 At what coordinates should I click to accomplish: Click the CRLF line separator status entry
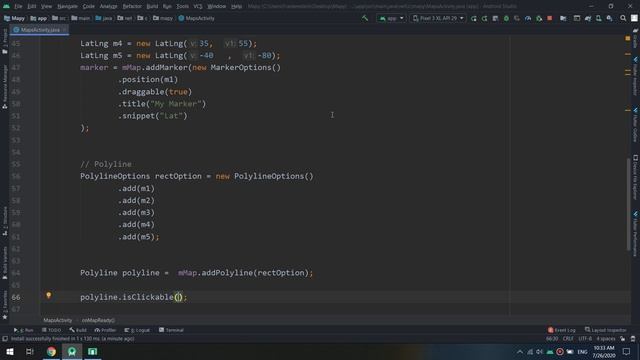coord(568,339)
